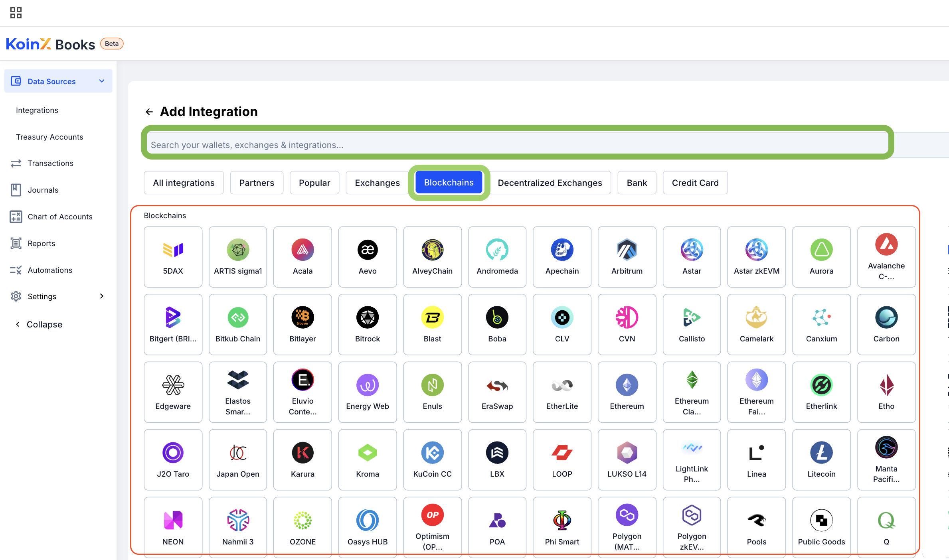The width and height of the screenshot is (949, 560).
Task: Pick the EraSwap blockchain
Action: (x=497, y=392)
